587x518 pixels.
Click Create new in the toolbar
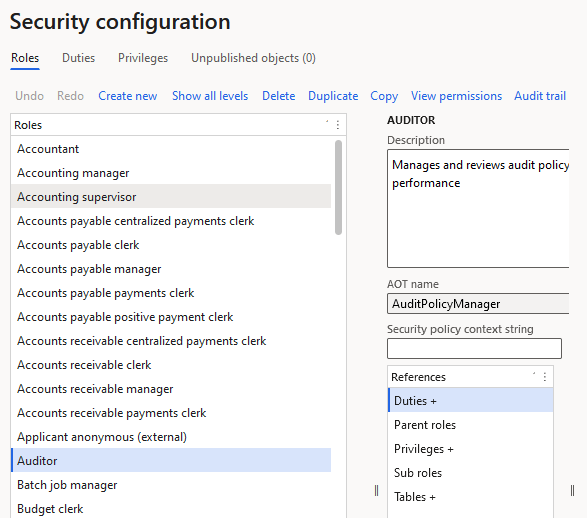(128, 96)
